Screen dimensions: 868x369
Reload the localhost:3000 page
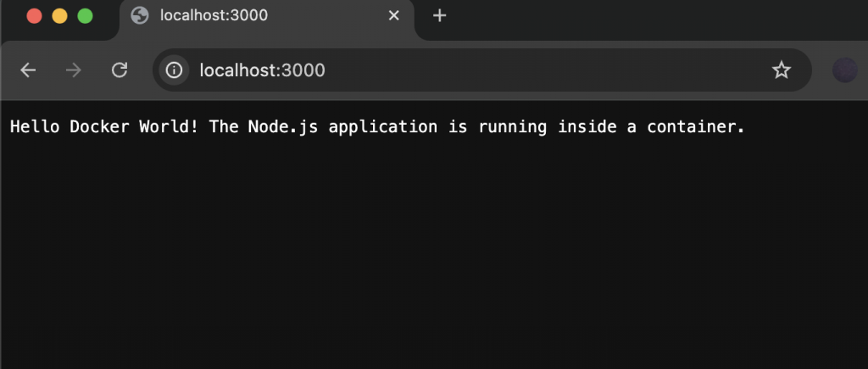click(x=120, y=70)
